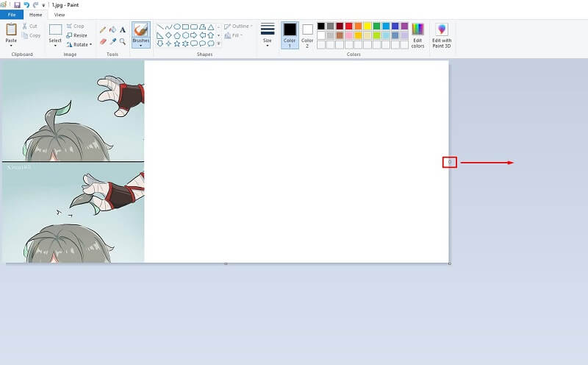Choose the Line shape

coord(160,26)
